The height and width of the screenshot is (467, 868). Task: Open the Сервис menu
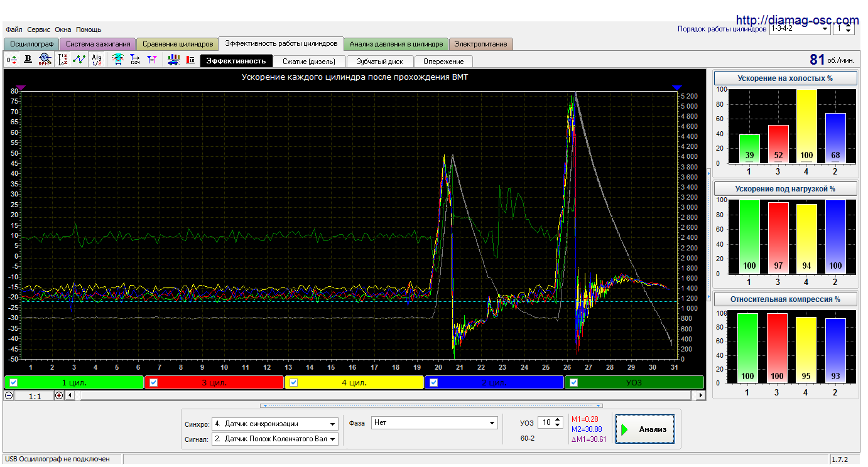click(39, 30)
